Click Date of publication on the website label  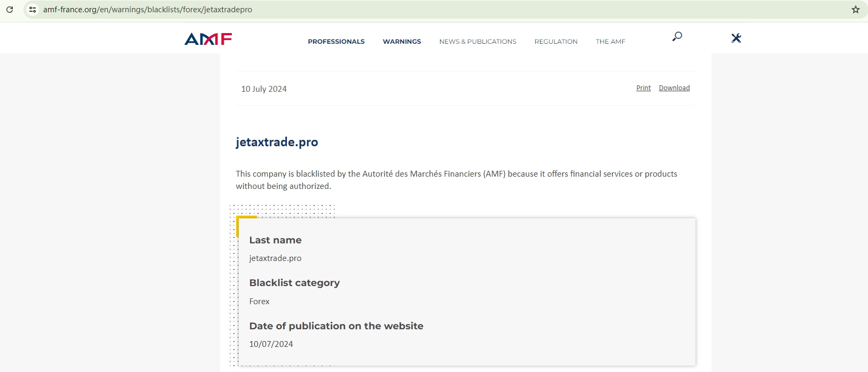click(336, 326)
